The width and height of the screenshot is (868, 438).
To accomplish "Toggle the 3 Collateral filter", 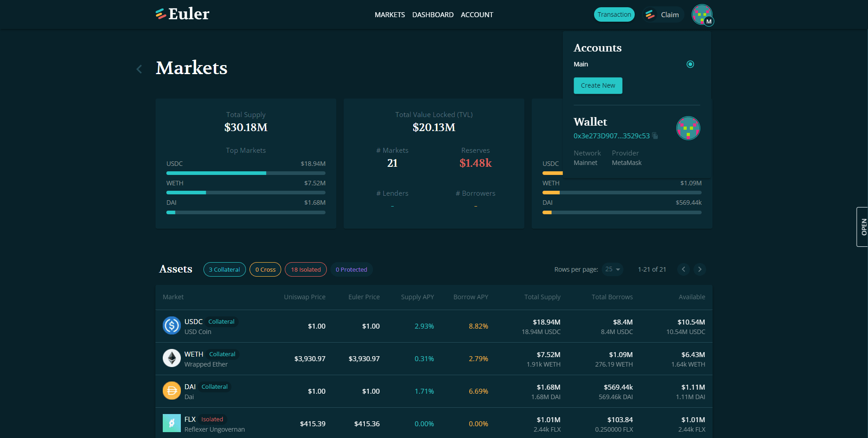I will (x=225, y=269).
